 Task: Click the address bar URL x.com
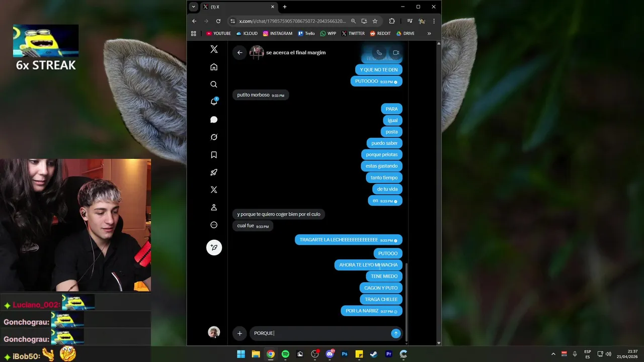292,21
